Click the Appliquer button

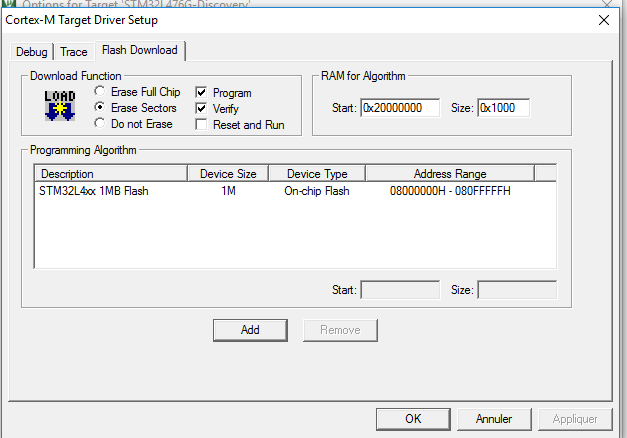(x=575, y=419)
